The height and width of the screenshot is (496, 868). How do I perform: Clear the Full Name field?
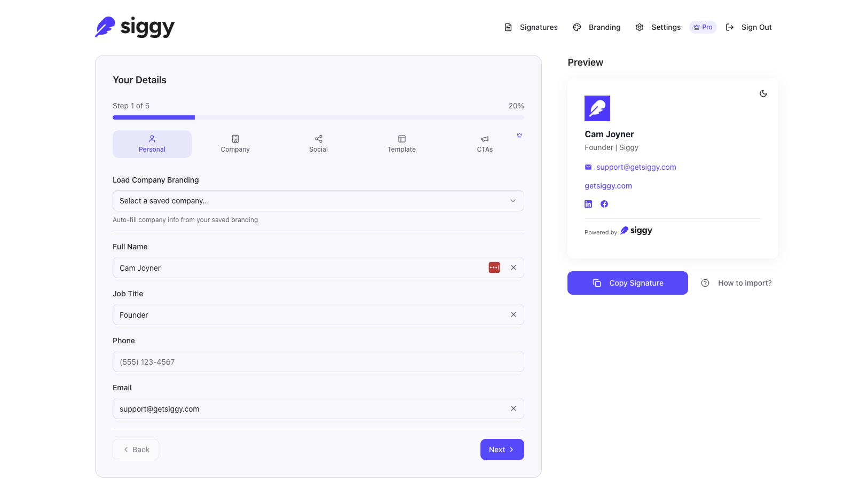click(513, 267)
